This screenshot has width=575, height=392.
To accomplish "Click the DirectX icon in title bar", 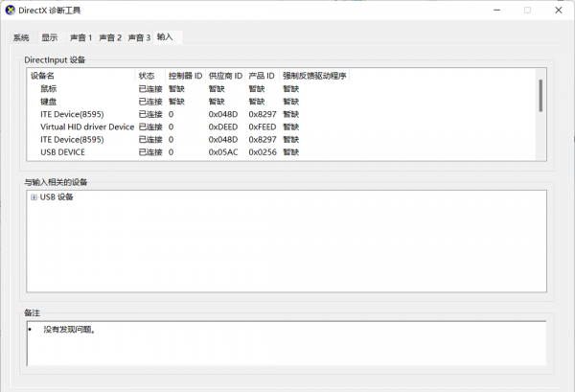I will click(x=10, y=11).
